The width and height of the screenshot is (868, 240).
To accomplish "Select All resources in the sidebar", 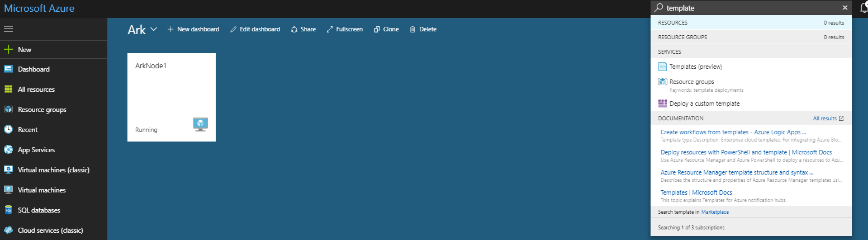I will [x=53, y=90].
